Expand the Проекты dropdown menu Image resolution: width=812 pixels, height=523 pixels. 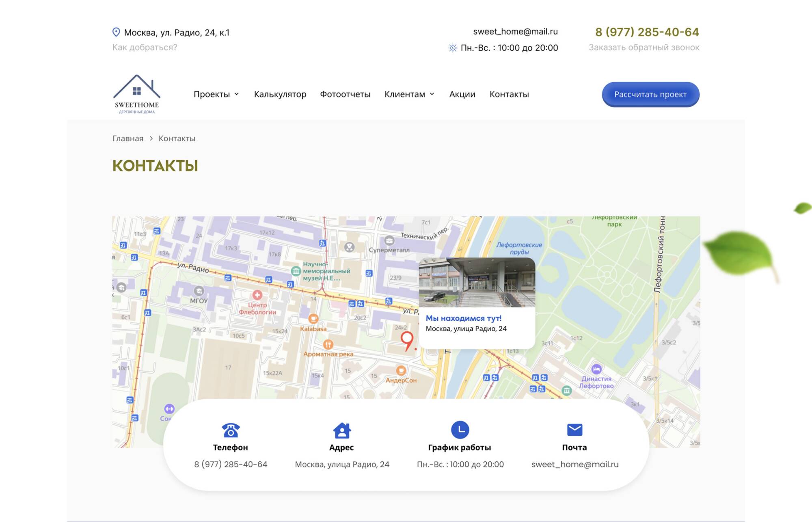pyautogui.click(x=216, y=94)
